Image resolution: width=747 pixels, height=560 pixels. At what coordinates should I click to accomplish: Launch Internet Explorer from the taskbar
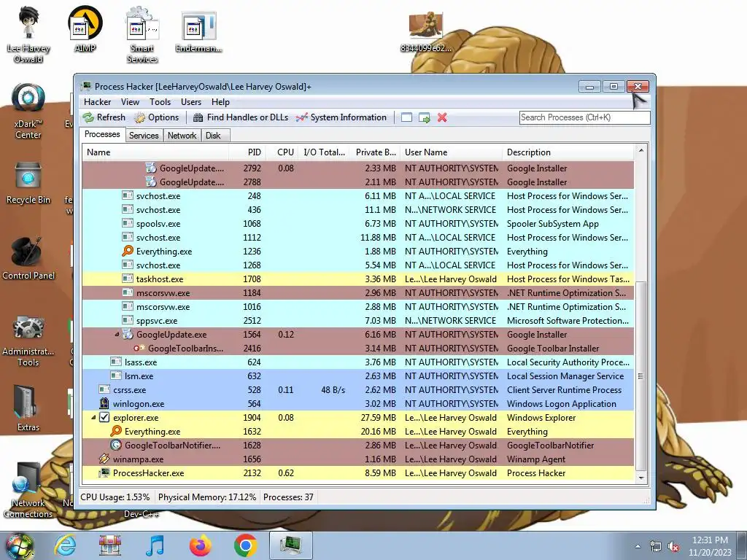tap(65, 545)
